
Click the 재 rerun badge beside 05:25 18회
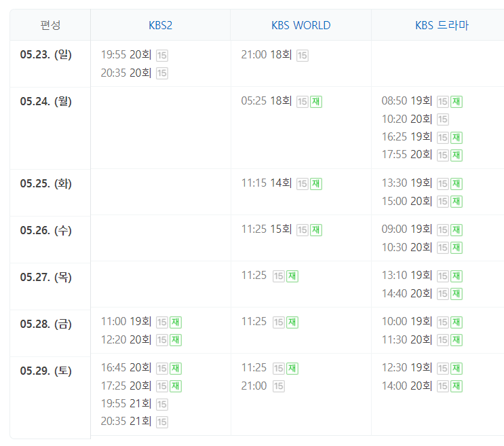click(316, 102)
